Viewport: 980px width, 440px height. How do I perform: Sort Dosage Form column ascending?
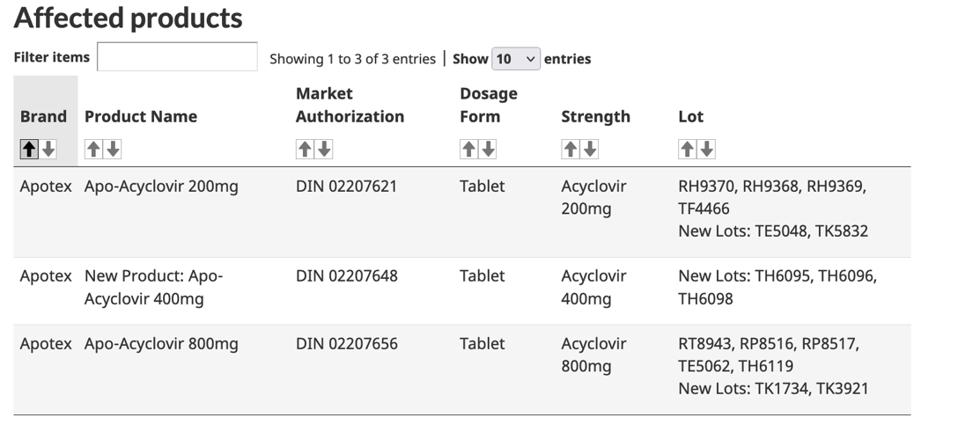(468, 150)
